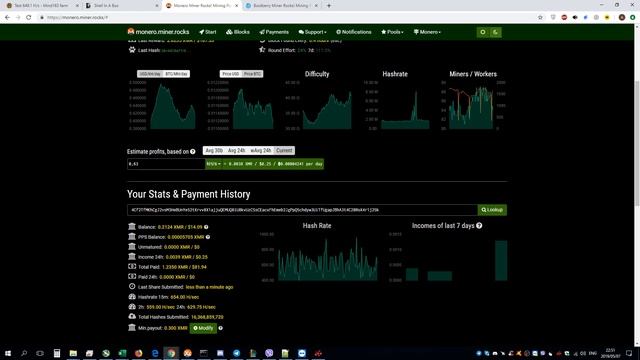This screenshot has width=640, height=360.
Task: Click help icon by Incomes of last 7 days
Action: pyautogui.click(x=479, y=226)
